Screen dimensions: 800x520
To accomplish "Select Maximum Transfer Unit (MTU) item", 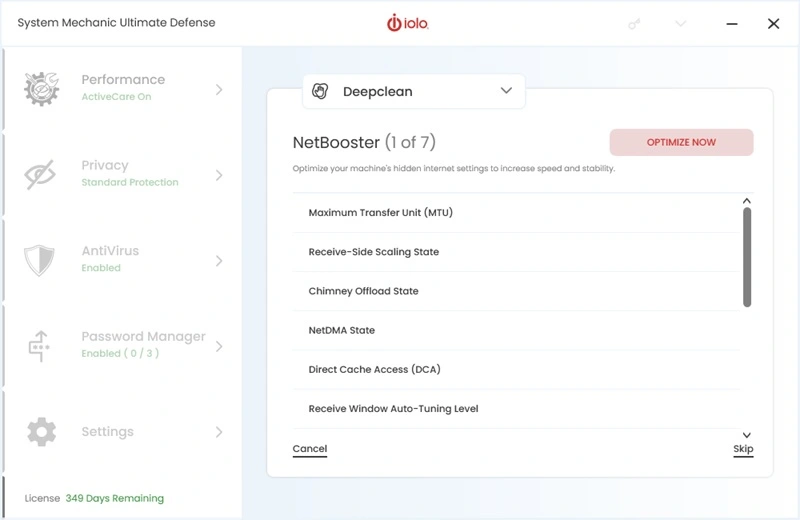I will (380, 213).
